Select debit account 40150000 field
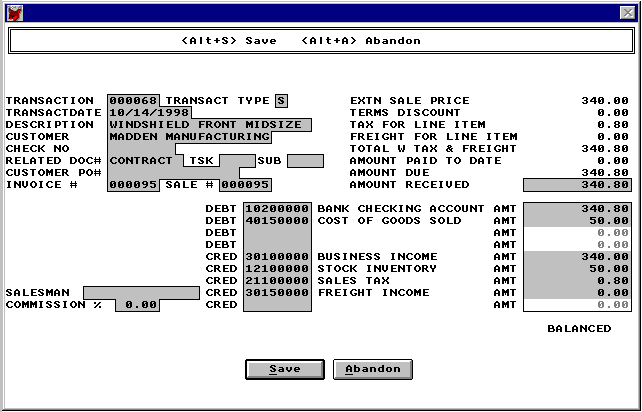This screenshot has height=412, width=642. tap(277, 221)
